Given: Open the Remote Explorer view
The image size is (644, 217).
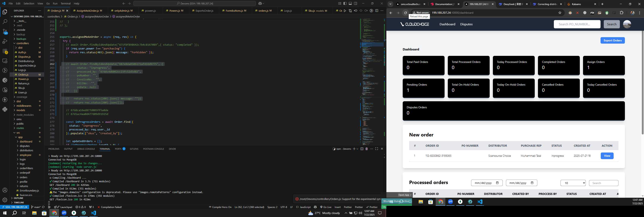Looking at the screenshot, I should click(x=5, y=61).
